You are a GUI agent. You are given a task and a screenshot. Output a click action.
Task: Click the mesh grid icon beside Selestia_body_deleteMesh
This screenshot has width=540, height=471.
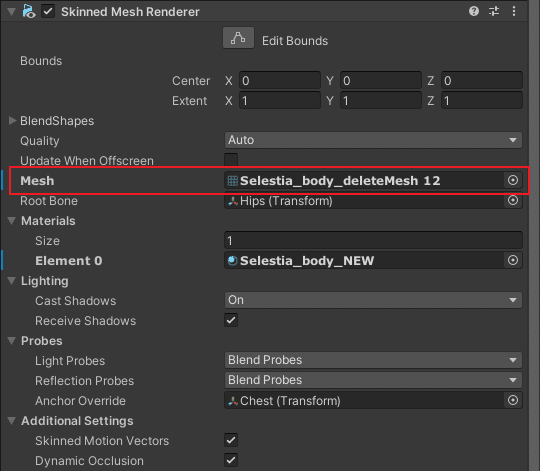(232, 181)
